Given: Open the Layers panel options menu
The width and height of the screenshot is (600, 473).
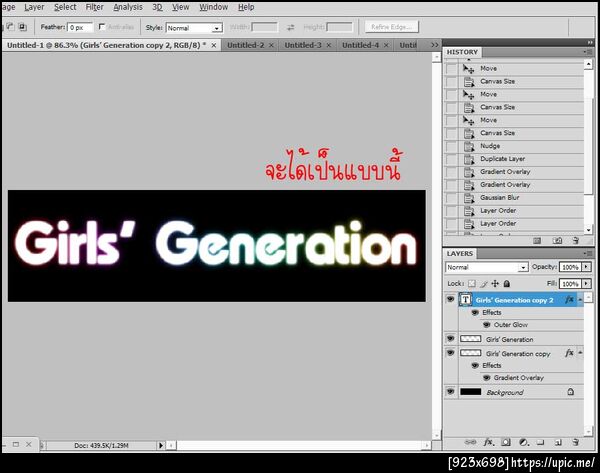Looking at the screenshot, I should pyautogui.click(x=588, y=253).
